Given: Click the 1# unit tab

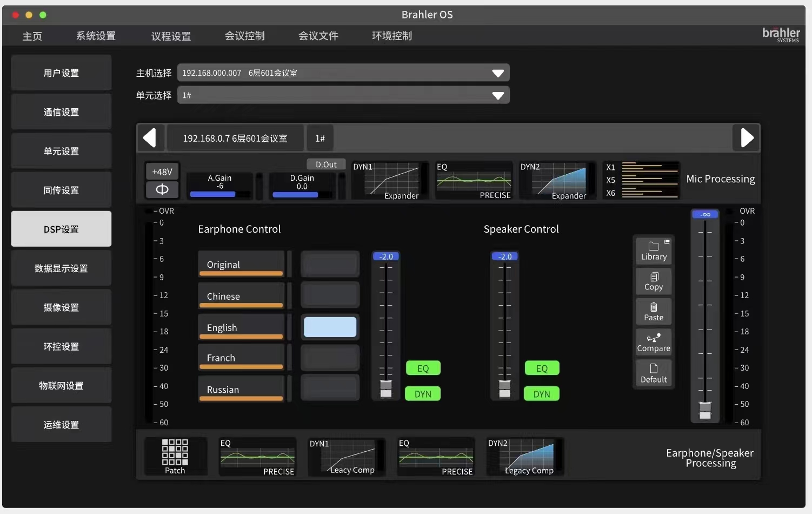Looking at the screenshot, I should [x=320, y=138].
